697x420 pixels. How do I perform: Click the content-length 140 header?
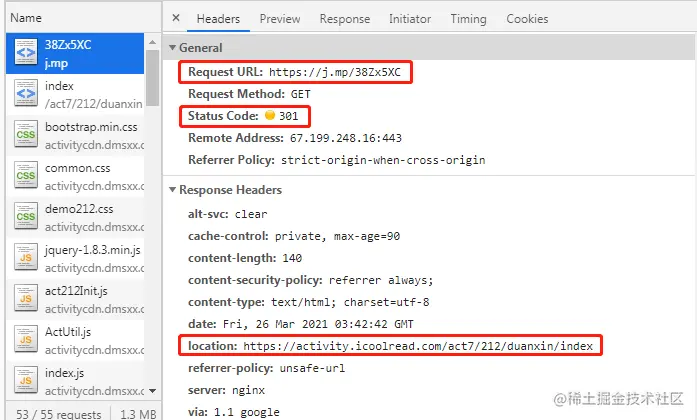(245, 258)
